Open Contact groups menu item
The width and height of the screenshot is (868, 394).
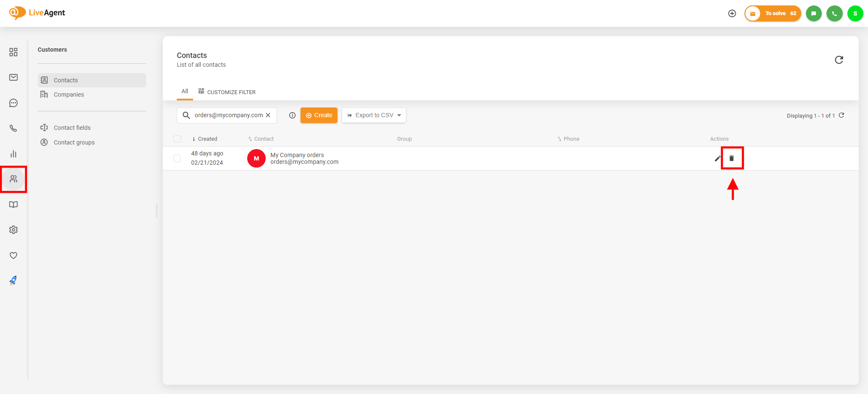pos(74,142)
